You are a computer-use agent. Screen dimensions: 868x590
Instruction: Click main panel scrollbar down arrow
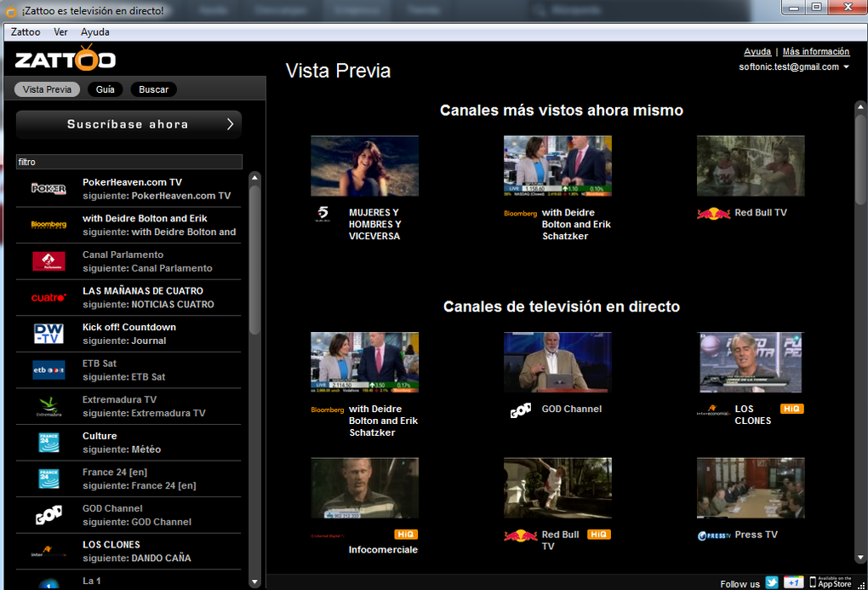pos(860,558)
